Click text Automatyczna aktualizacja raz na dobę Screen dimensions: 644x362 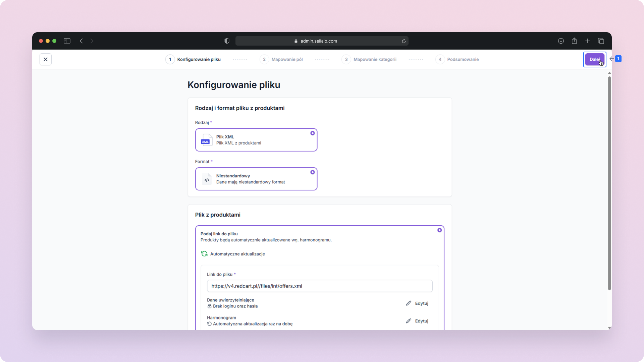[x=253, y=324]
